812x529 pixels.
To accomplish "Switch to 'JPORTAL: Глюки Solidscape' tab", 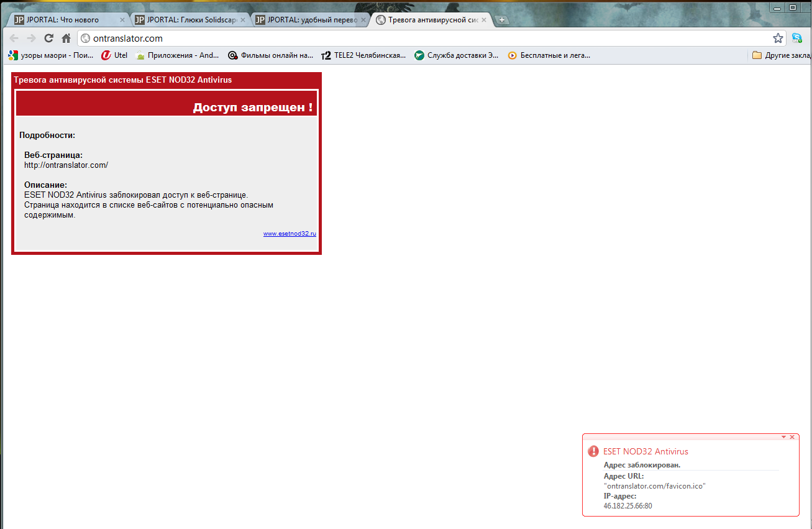I will pos(183,20).
